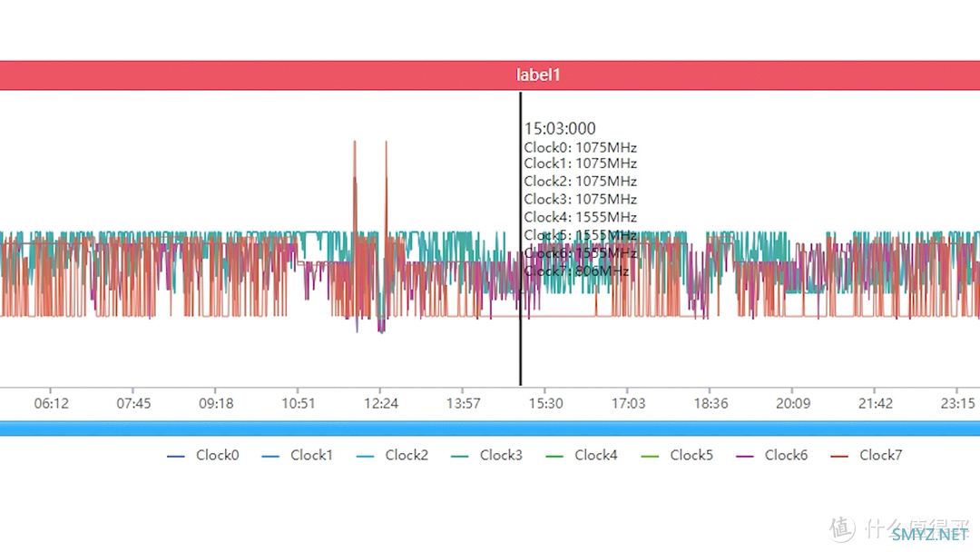Select the black vertical cursor line
This screenshot has height=552, width=980.
(520, 239)
